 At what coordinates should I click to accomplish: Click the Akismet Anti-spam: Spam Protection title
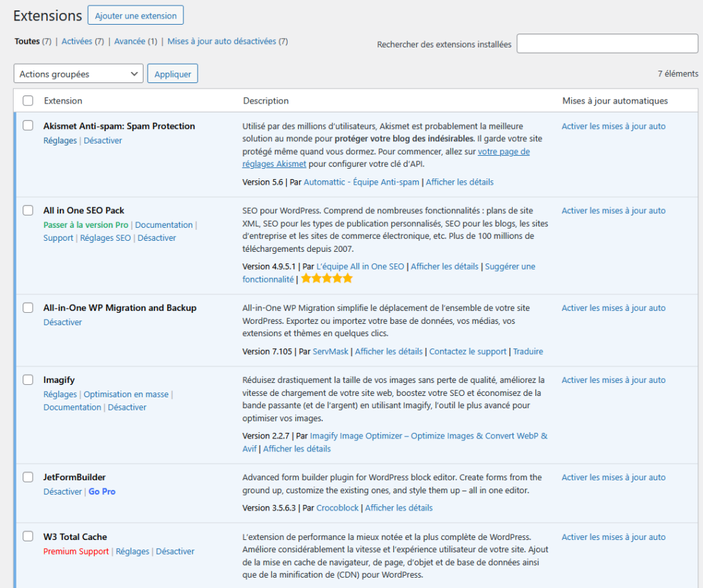pyautogui.click(x=119, y=126)
